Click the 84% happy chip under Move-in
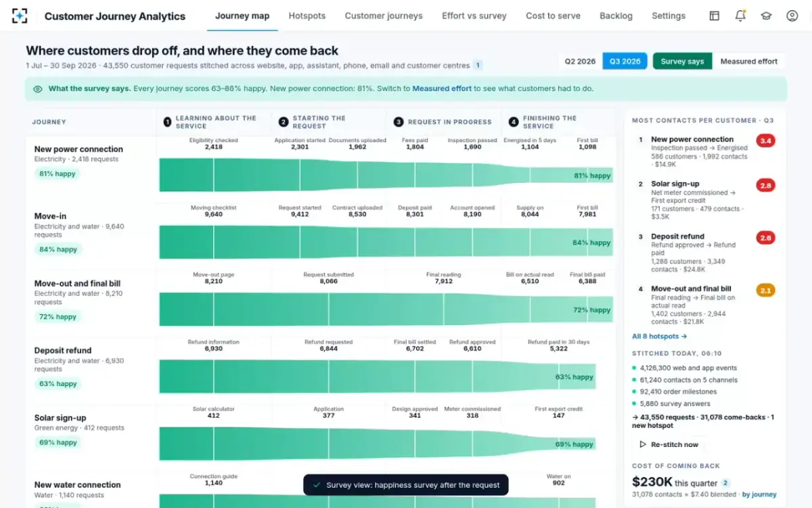The width and height of the screenshot is (812, 508). pos(58,249)
